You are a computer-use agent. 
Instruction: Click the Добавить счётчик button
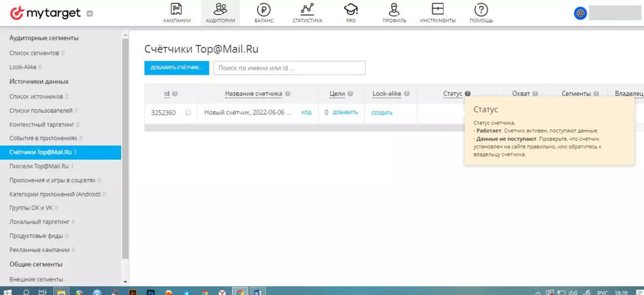[x=177, y=68]
